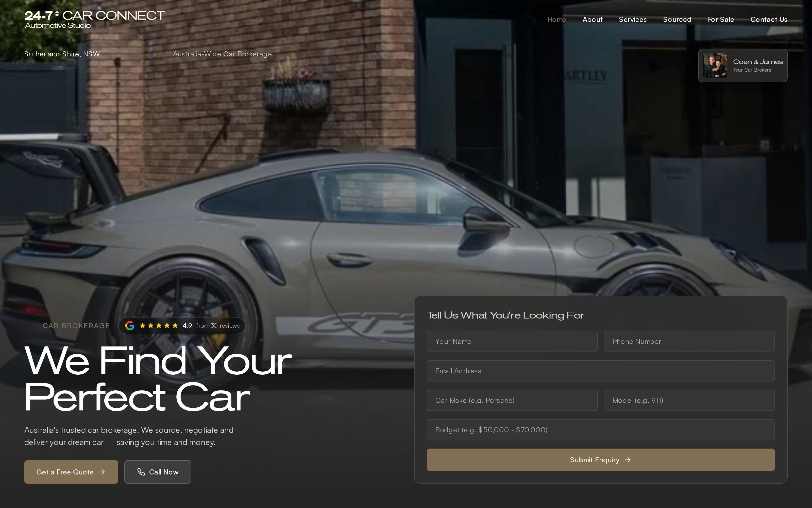Screen dimensions: 812x508
Task: Click the five gold stars rating
Action: click(159, 326)
